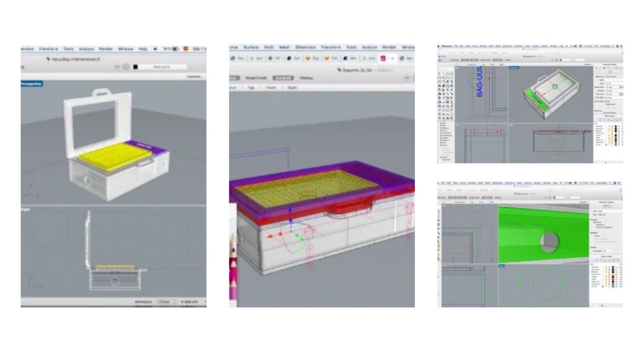
Task: Click green swatch of last layer in green hole screenshot
Action: [613, 287]
